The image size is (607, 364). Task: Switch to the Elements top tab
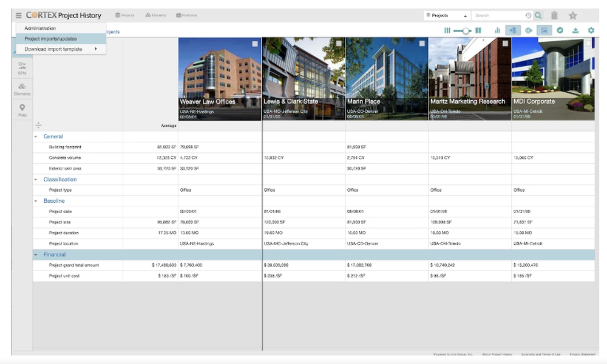155,16
